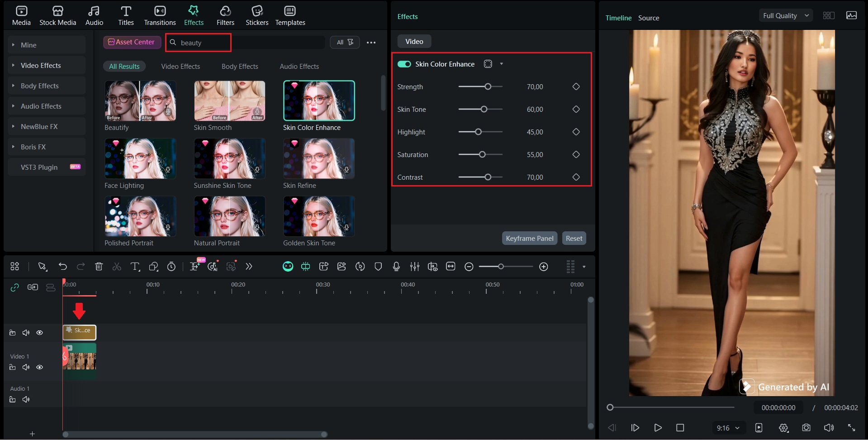This screenshot has height=440, width=868.
Task: Disable the Skin Color Enhance effect toggle
Action: (x=404, y=64)
